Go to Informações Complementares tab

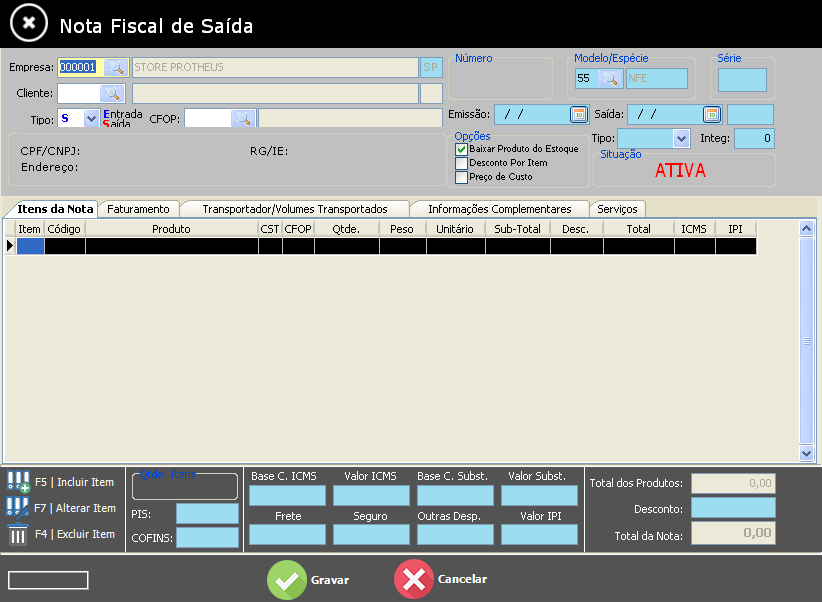pos(500,209)
